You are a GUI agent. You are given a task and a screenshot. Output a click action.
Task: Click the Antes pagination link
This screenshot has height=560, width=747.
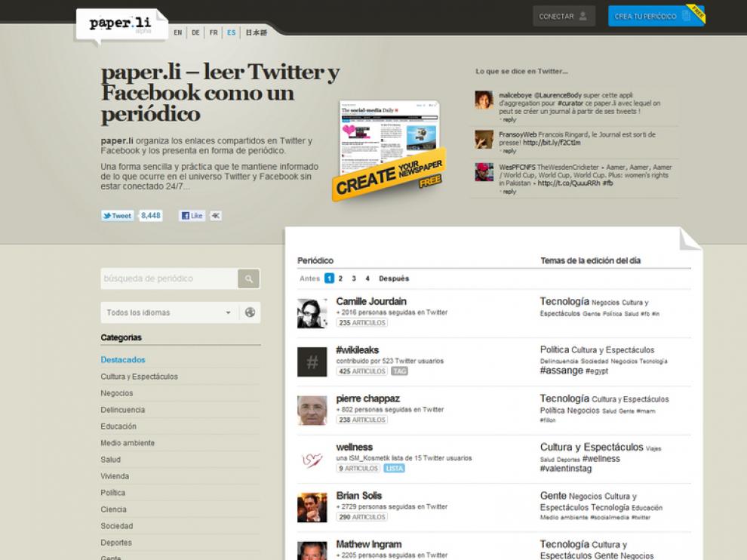pyautogui.click(x=309, y=278)
